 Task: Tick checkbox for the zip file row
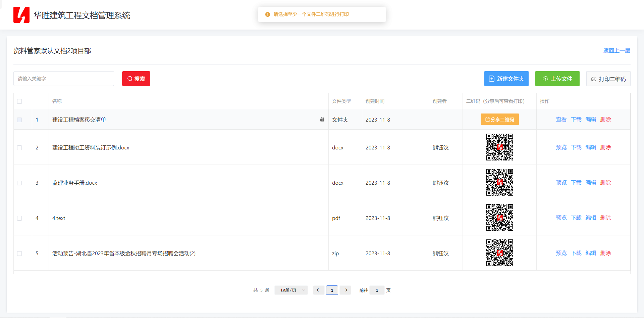click(19, 254)
